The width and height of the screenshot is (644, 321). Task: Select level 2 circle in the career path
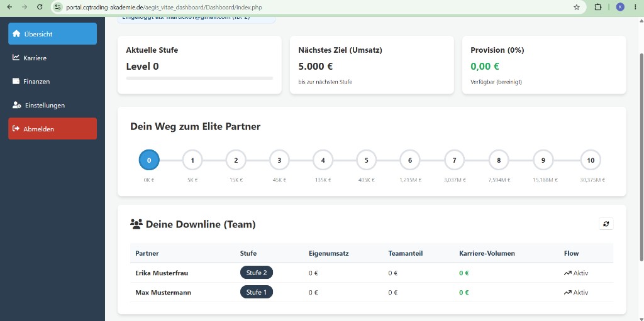(236, 160)
